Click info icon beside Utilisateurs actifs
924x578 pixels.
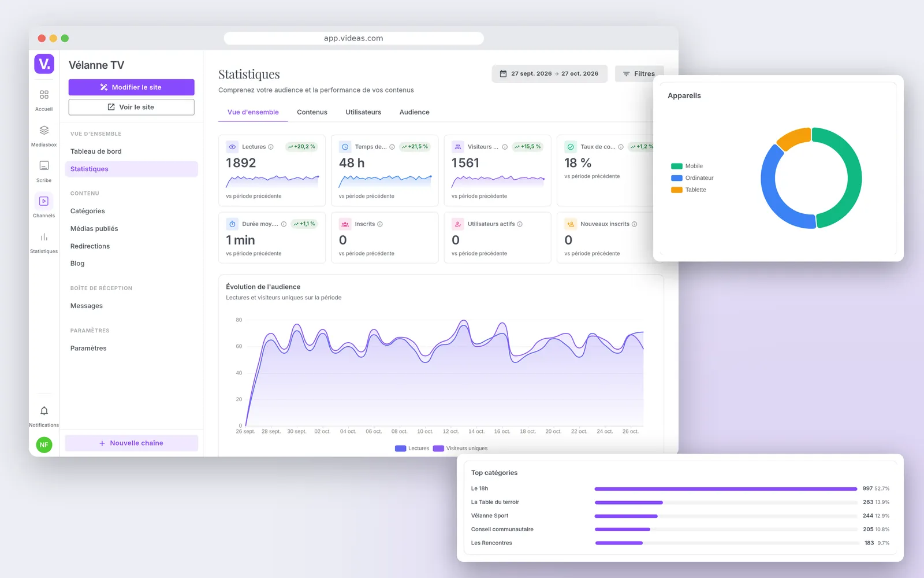[x=520, y=224]
